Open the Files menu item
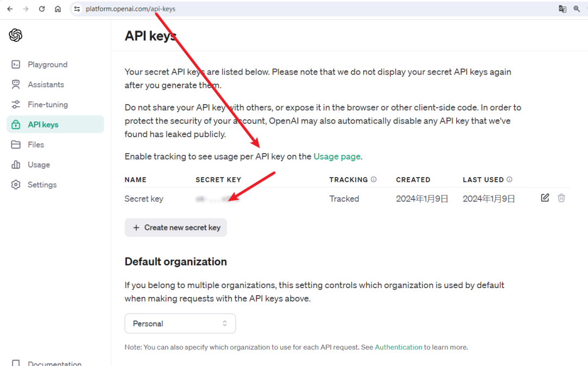 coord(56,145)
